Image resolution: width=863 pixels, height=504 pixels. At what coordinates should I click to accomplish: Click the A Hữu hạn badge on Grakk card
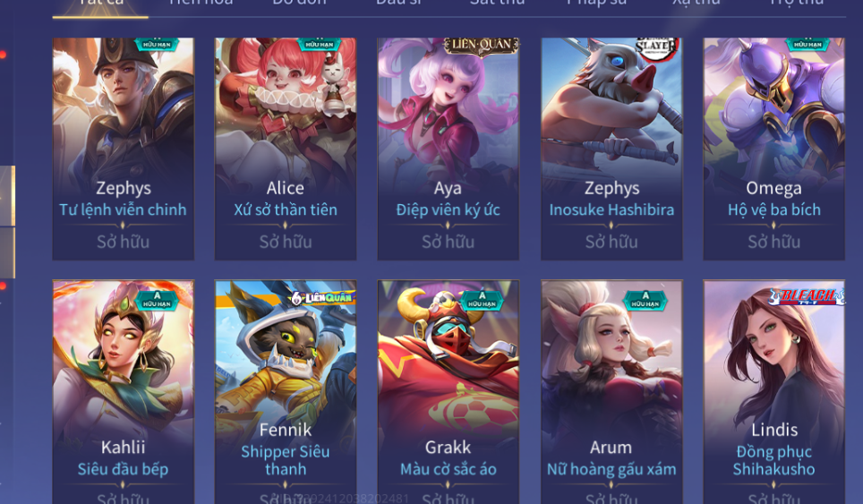(x=482, y=301)
